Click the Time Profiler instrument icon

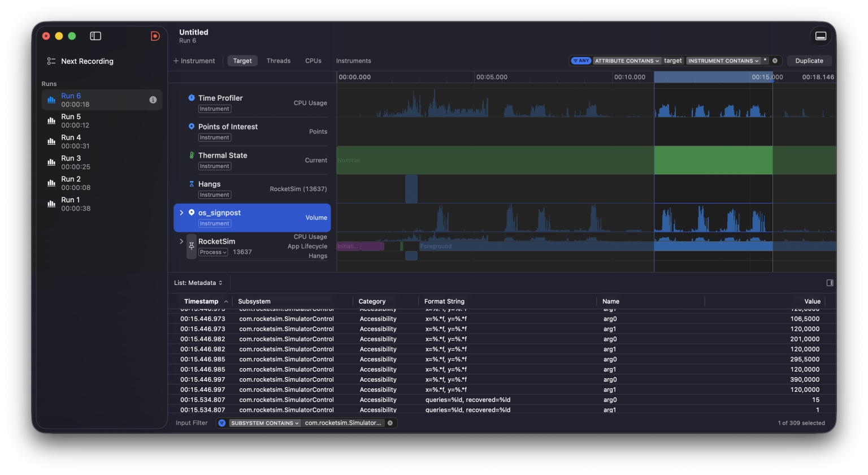click(x=192, y=98)
